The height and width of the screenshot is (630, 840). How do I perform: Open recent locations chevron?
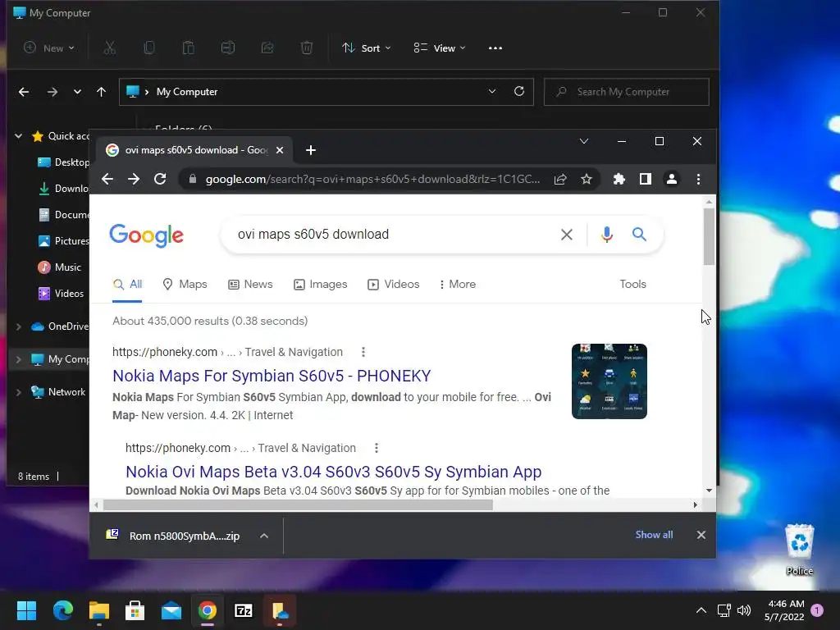coord(77,92)
